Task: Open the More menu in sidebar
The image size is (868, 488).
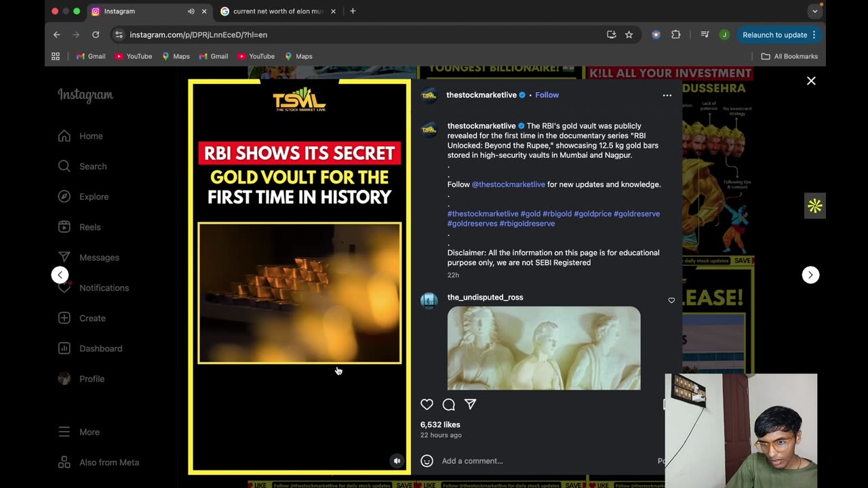Action: click(x=79, y=432)
